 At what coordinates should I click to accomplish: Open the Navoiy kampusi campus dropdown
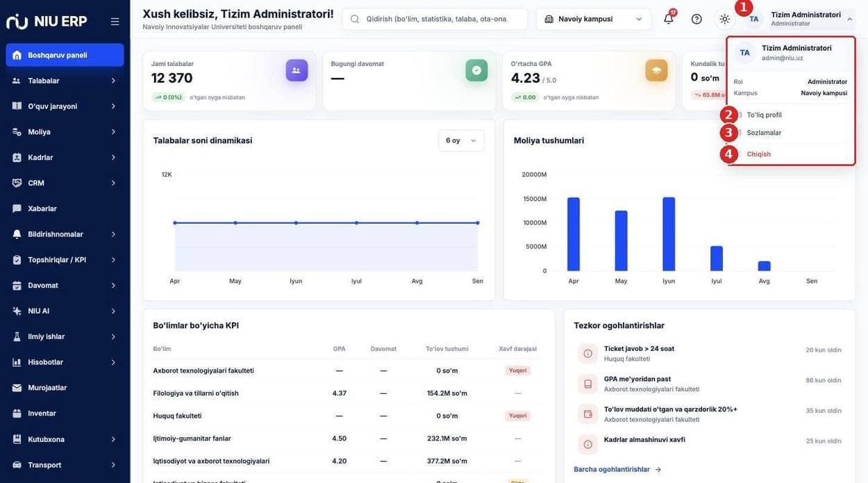coord(594,19)
